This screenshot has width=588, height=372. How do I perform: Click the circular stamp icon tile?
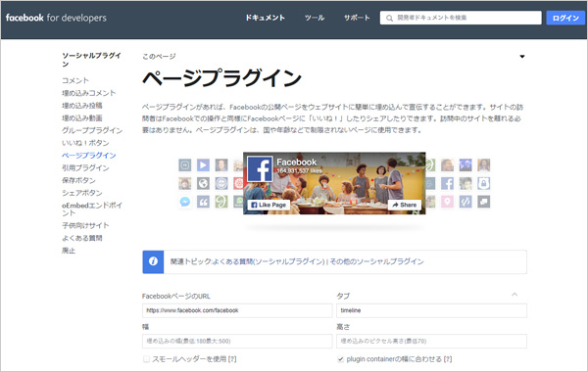(221, 183)
